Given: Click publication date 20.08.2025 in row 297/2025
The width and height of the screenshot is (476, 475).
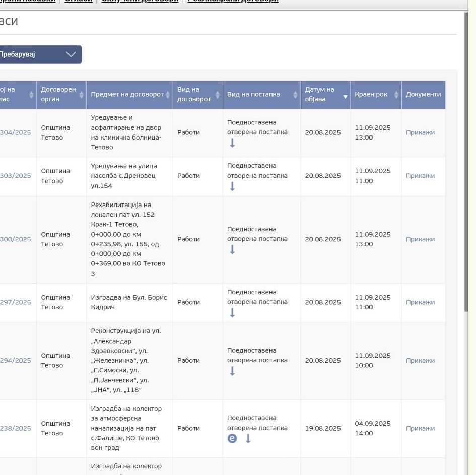Looking at the screenshot, I should [323, 302].
